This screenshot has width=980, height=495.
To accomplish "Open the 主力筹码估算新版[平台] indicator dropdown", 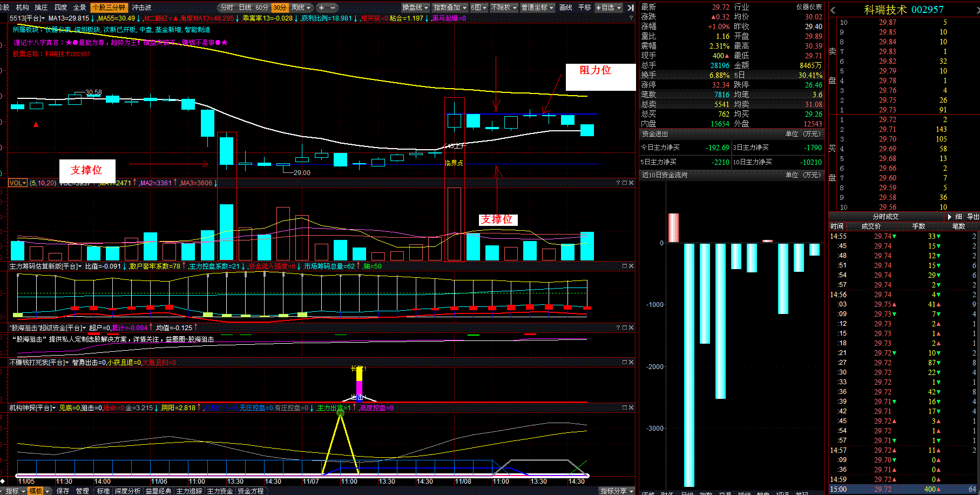I will pyautogui.click(x=45, y=266).
